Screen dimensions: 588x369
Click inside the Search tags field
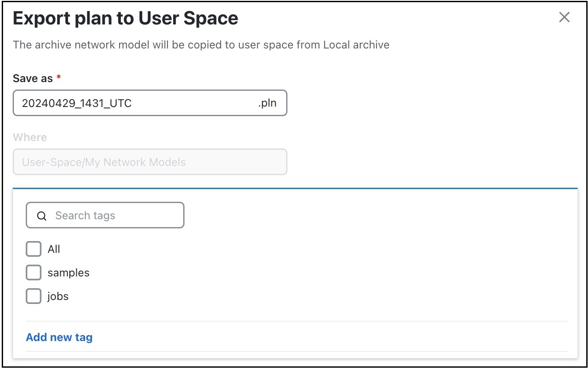pos(109,215)
